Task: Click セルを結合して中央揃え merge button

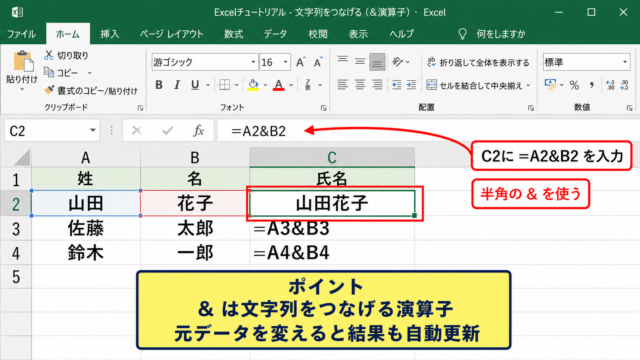Action: coord(474,85)
